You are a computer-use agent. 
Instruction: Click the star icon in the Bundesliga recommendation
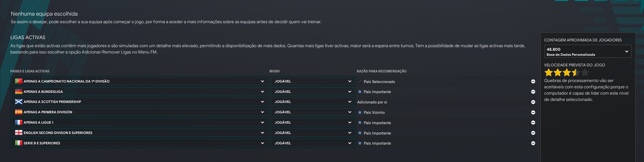click(x=360, y=92)
